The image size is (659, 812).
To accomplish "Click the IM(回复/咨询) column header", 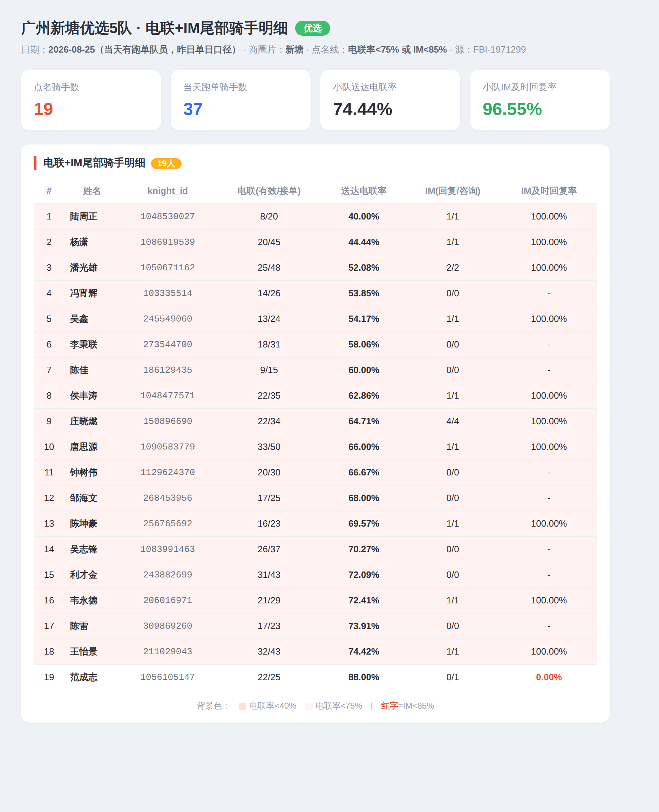I will (x=453, y=191).
